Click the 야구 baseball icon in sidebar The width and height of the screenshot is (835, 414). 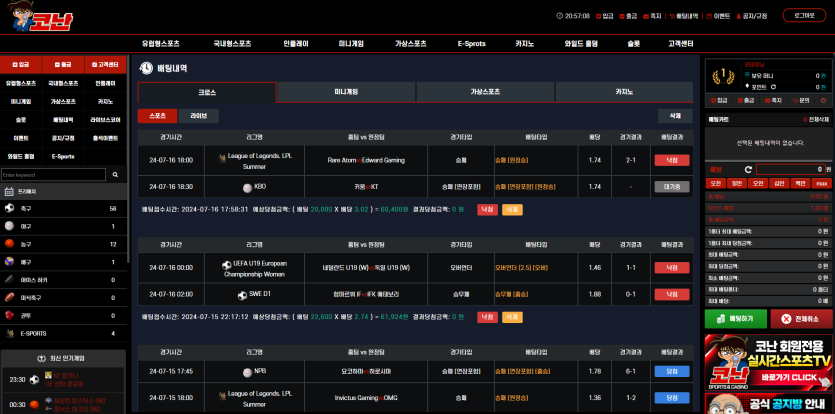(x=9, y=227)
